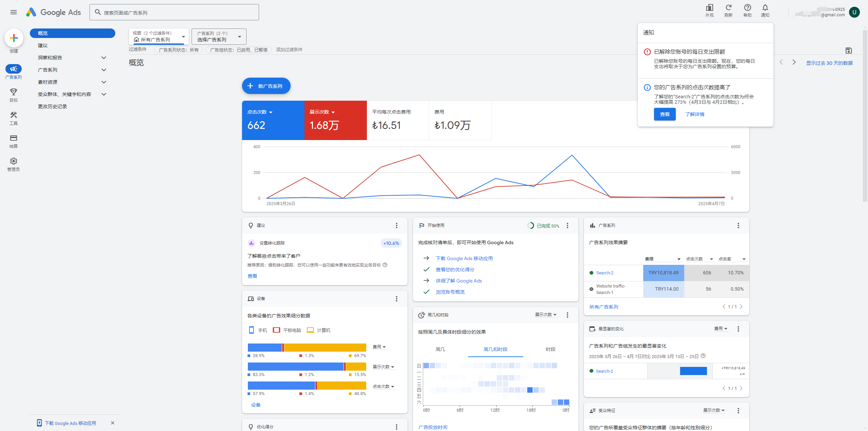This screenshot has height=431, width=868.
Task: Click the 广告系列状态: 所有 filter chip
Action: tap(179, 50)
